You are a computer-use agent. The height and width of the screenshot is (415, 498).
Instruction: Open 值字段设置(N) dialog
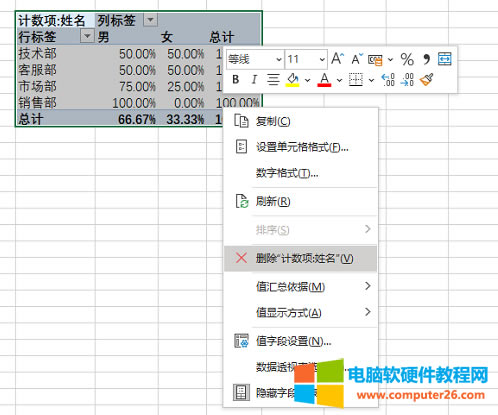[x=300, y=341]
